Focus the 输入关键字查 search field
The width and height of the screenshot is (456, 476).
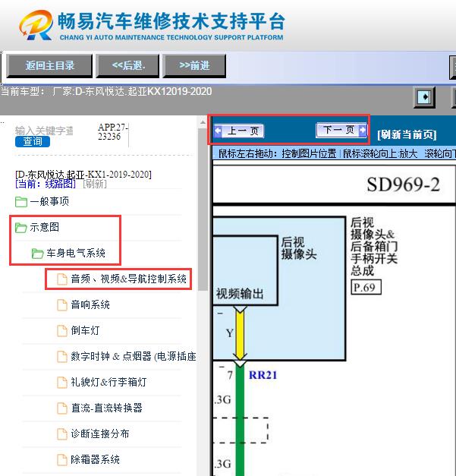[x=45, y=131]
